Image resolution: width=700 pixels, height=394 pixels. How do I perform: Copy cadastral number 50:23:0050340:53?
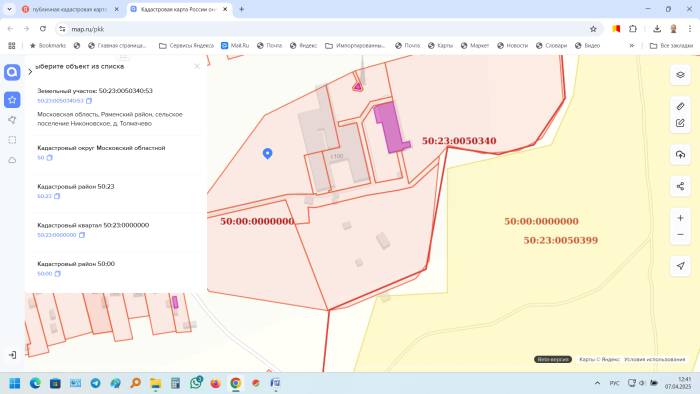(89, 101)
